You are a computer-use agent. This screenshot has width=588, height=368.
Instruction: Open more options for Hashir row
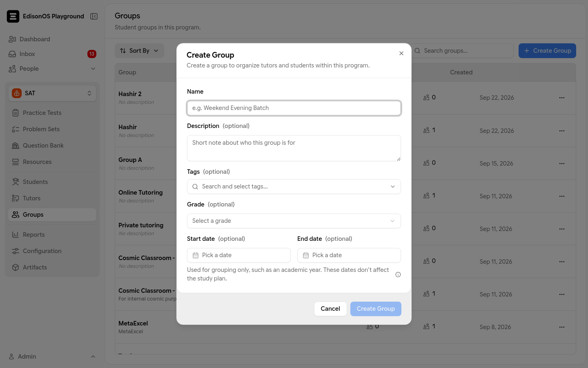point(562,131)
